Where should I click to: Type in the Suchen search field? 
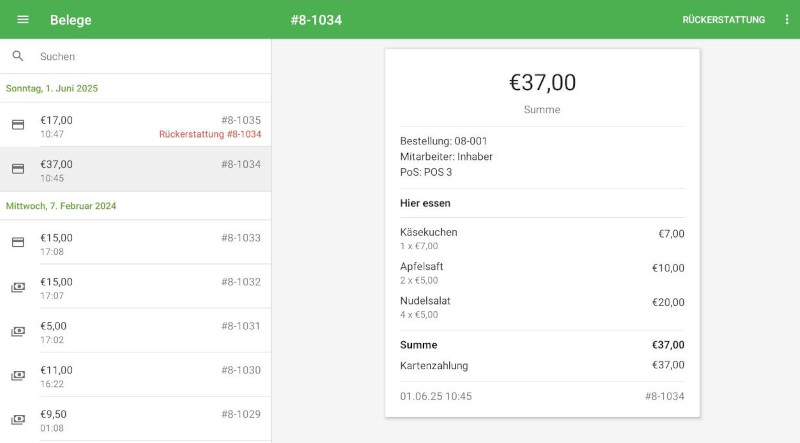pos(150,57)
